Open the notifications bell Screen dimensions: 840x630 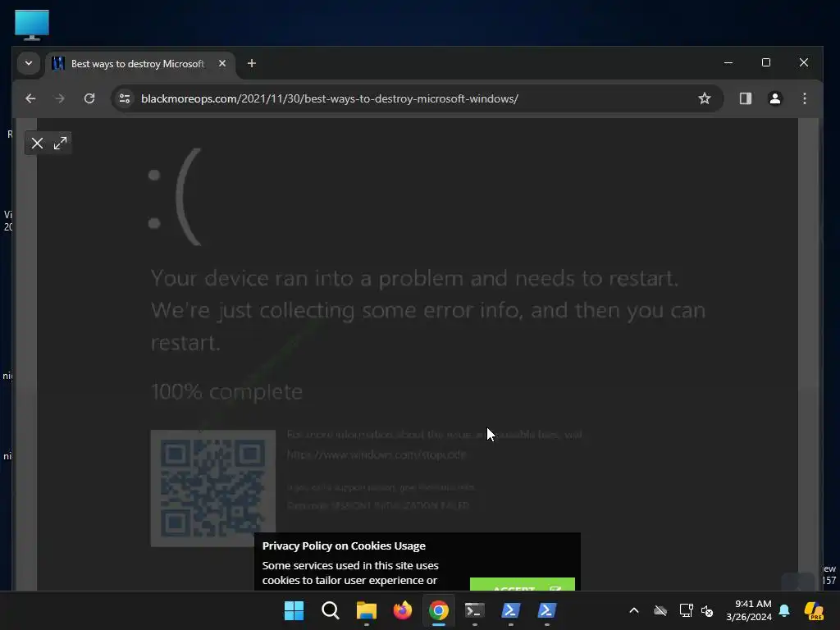pos(784,610)
